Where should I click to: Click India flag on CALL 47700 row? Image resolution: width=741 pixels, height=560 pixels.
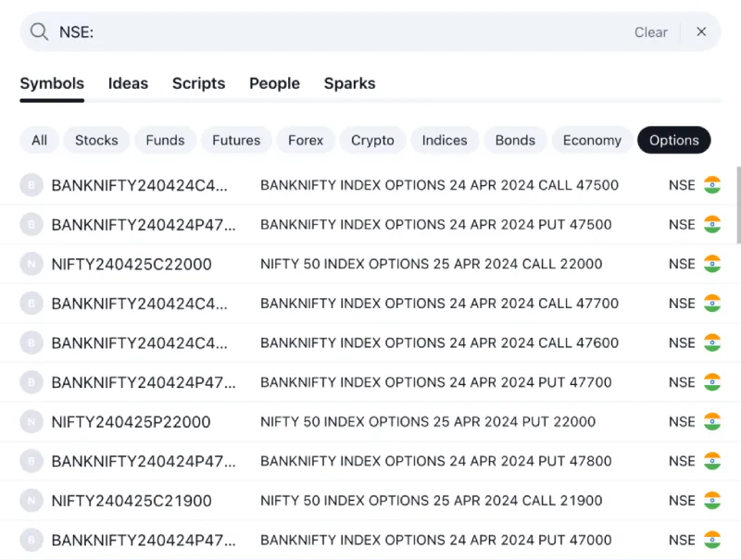(712, 303)
